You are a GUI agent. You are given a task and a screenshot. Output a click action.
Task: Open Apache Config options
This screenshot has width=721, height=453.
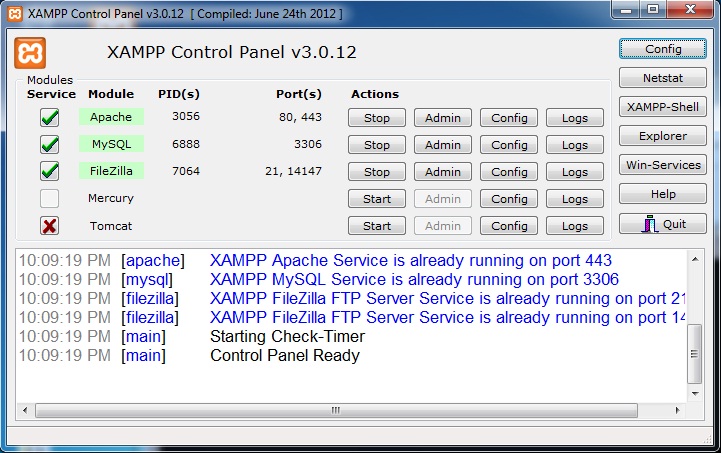point(509,118)
